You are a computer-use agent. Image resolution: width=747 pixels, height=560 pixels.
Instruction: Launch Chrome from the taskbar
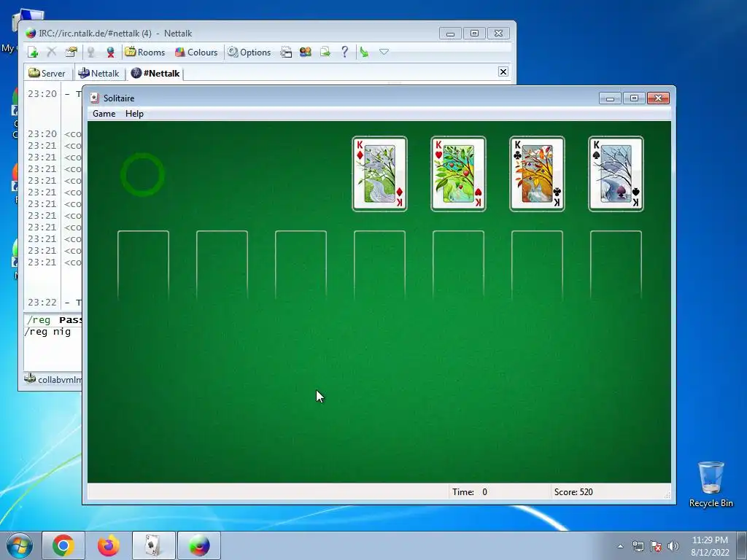63,545
